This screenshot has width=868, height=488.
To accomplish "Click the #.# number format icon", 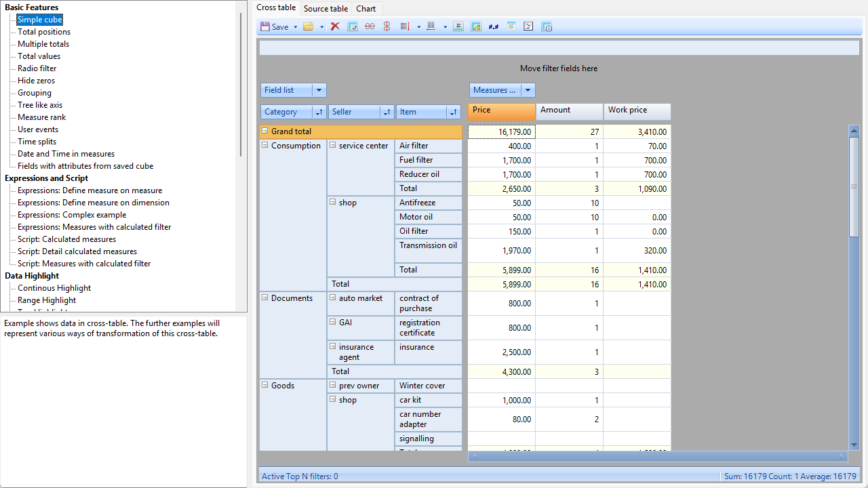I will tap(494, 26).
